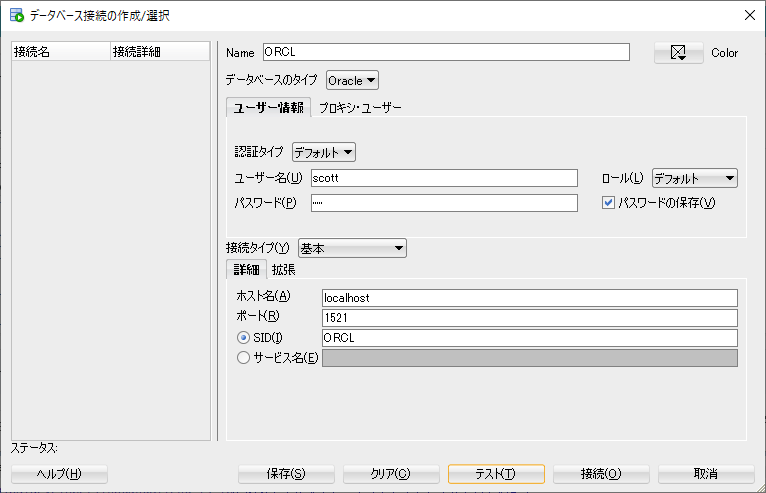The width and height of the screenshot is (766, 493).
Task: Expand the 認証タイプ dropdown
Action: [x=324, y=152]
